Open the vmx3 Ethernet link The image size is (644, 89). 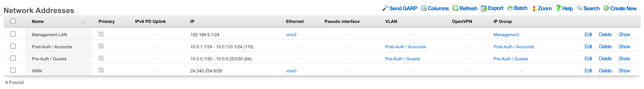[291, 35]
